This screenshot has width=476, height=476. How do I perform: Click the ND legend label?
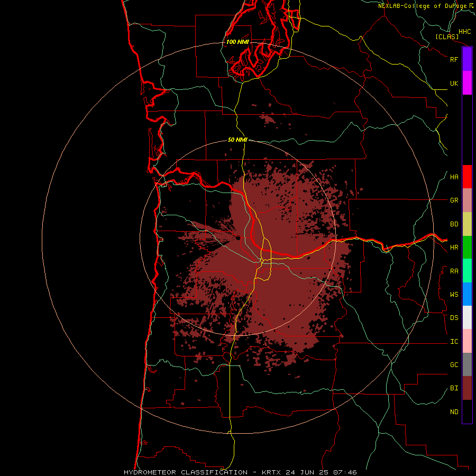tap(454, 412)
